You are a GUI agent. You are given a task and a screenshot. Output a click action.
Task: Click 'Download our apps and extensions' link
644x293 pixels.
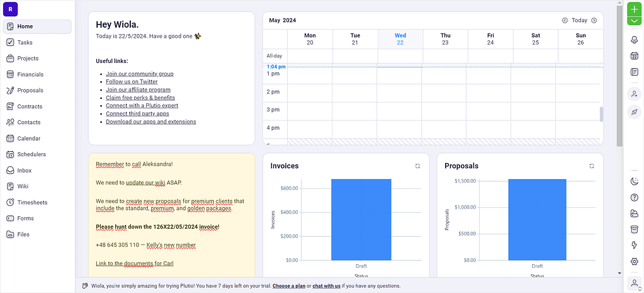point(150,122)
